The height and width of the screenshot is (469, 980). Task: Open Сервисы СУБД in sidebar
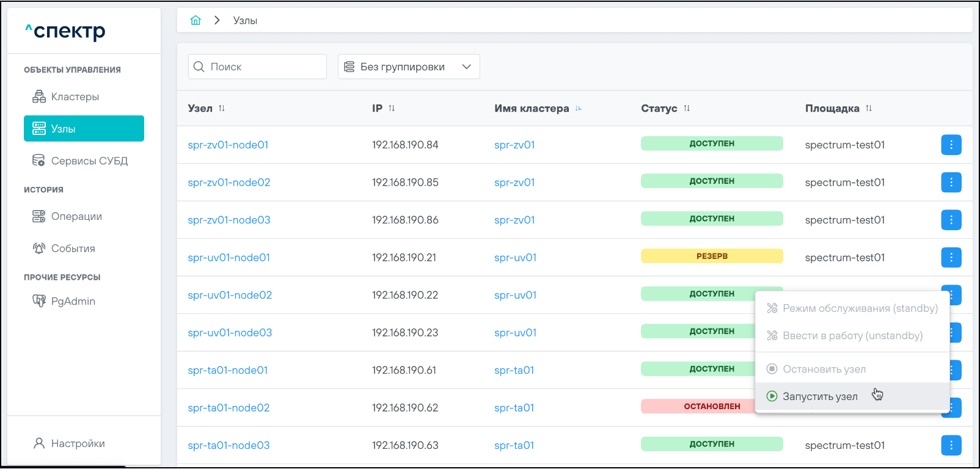pyautogui.click(x=89, y=161)
